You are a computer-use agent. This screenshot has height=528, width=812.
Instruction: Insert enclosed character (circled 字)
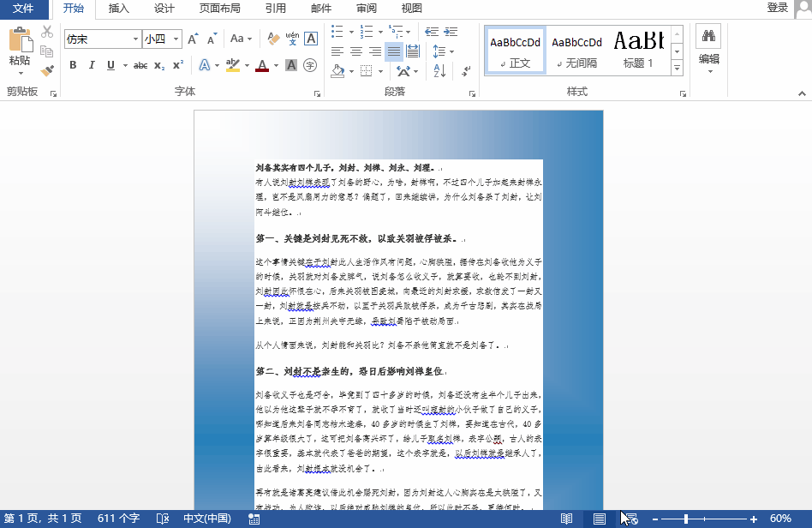[x=310, y=65]
